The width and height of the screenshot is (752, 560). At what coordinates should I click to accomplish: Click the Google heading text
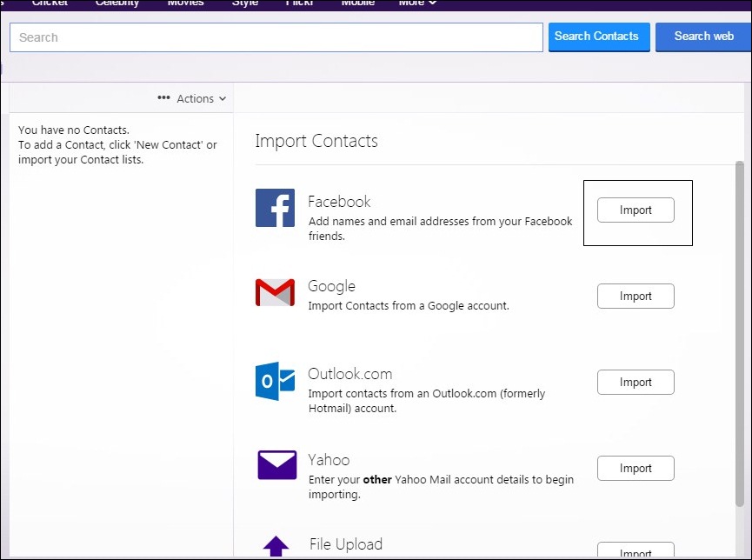tap(331, 286)
